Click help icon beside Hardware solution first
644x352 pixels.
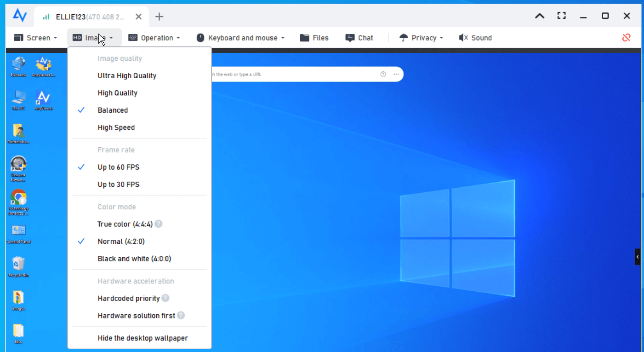point(181,316)
